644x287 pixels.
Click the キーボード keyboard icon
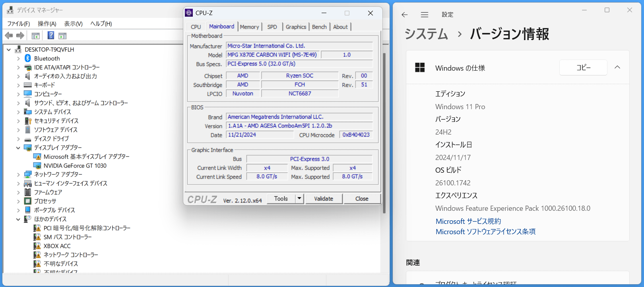click(28, 85)
